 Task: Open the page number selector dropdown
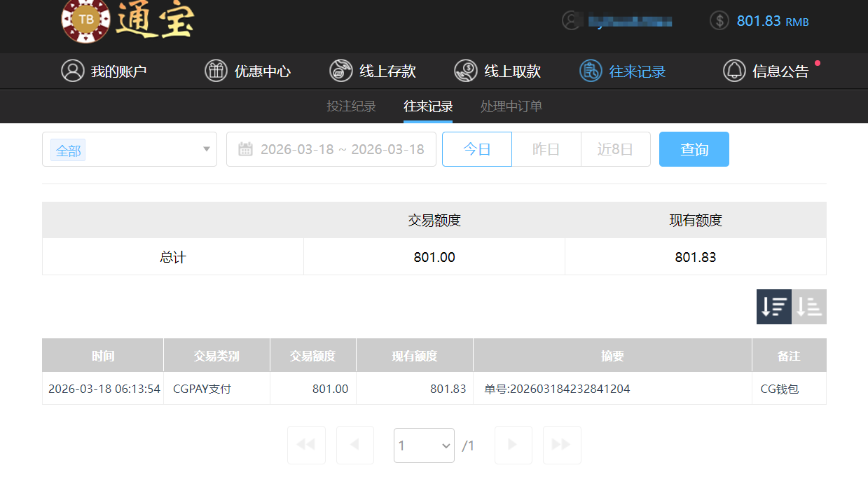tap(424, 445)
